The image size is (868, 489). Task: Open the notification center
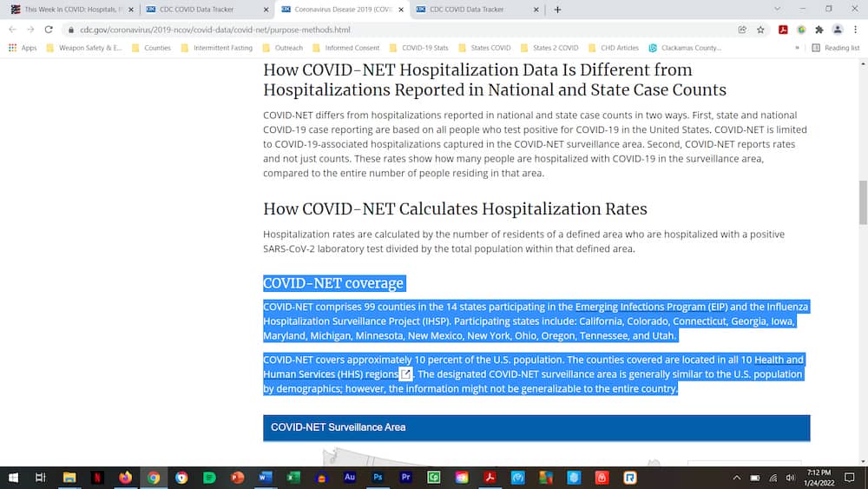coord(850,478)
